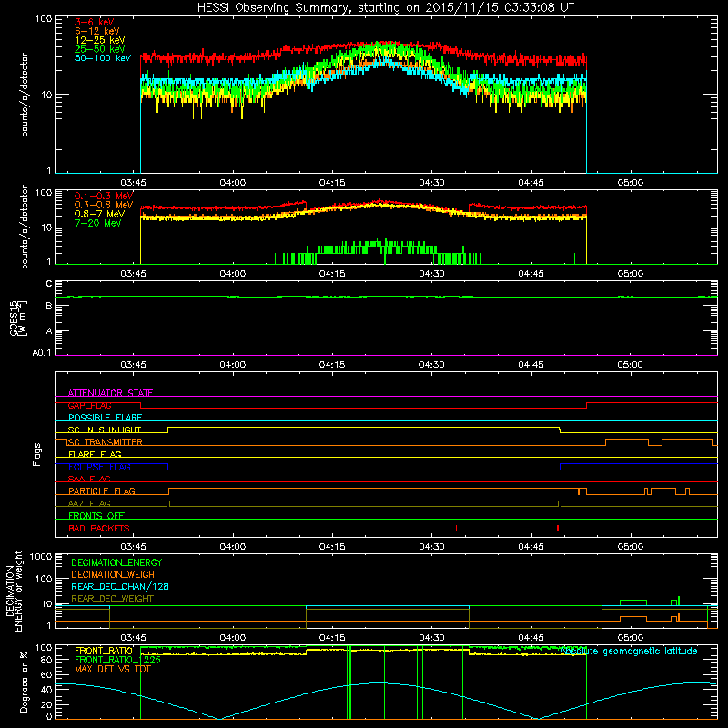The image size is (728, 728).
Task: Select the 3-6 keV legend label
Action: pos(95,22)
